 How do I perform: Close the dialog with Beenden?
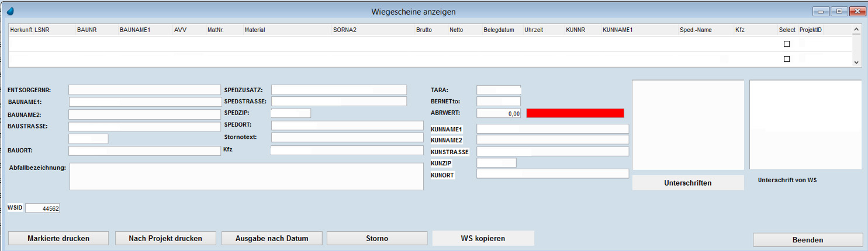(807, 240)
